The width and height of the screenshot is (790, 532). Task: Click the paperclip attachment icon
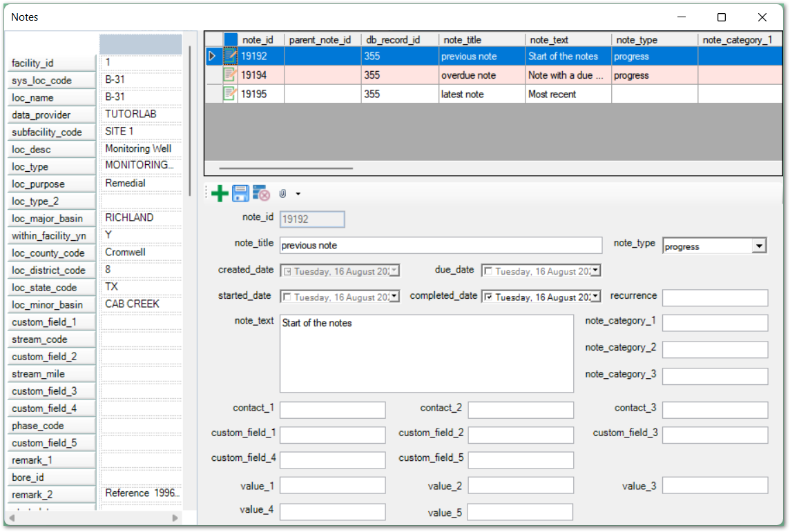click(282, 194)
